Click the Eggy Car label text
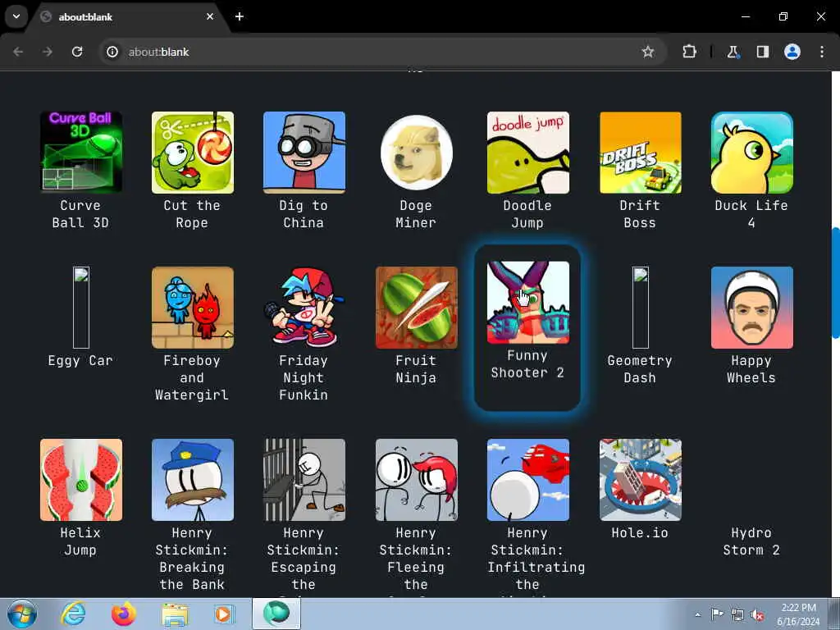840x630 pixels. click(80, 361)
